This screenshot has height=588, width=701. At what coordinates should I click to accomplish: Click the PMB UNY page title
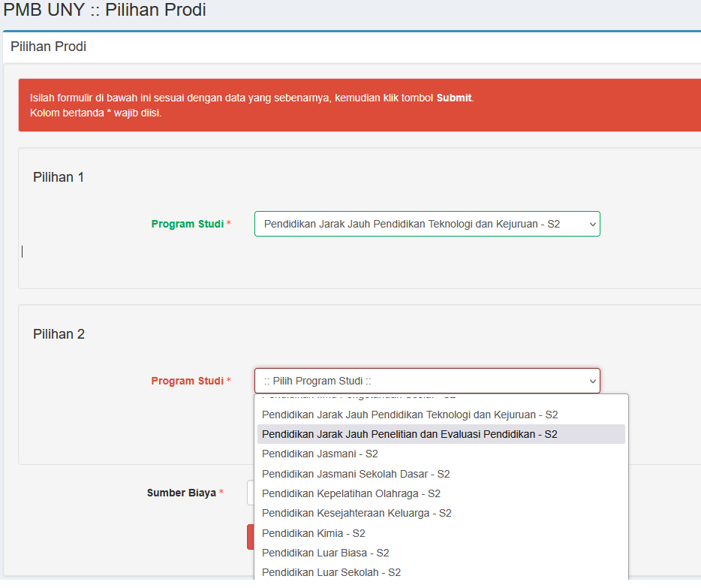point(105,11)
